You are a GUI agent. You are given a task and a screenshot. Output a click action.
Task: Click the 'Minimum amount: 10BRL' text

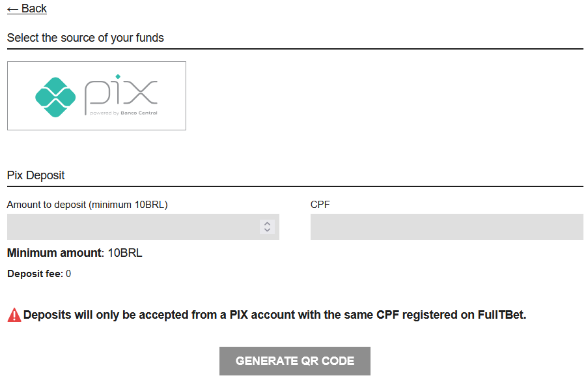point(75,253)
